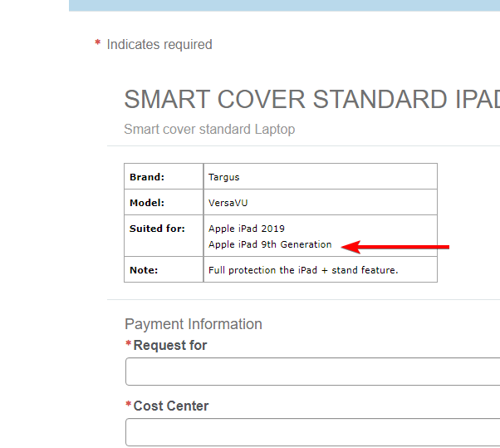The width and height of the screenshot is (500, 448).
Task: Click the red asterisk before Indicates required
Action: click(98, 43)
